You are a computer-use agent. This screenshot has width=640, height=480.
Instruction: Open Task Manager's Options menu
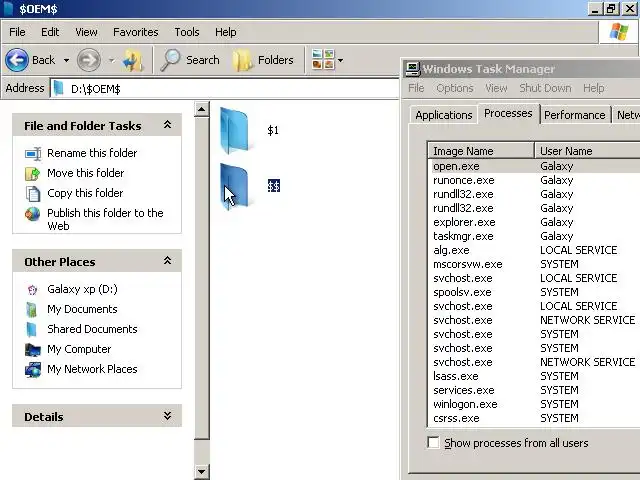(x=455, y=88)
